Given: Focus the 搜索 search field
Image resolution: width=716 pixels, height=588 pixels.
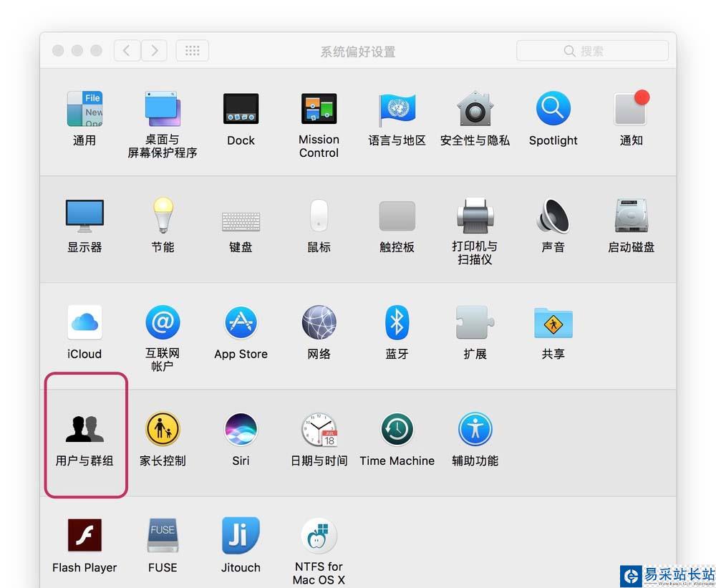Looking at the screenshot, I should 592,51.
